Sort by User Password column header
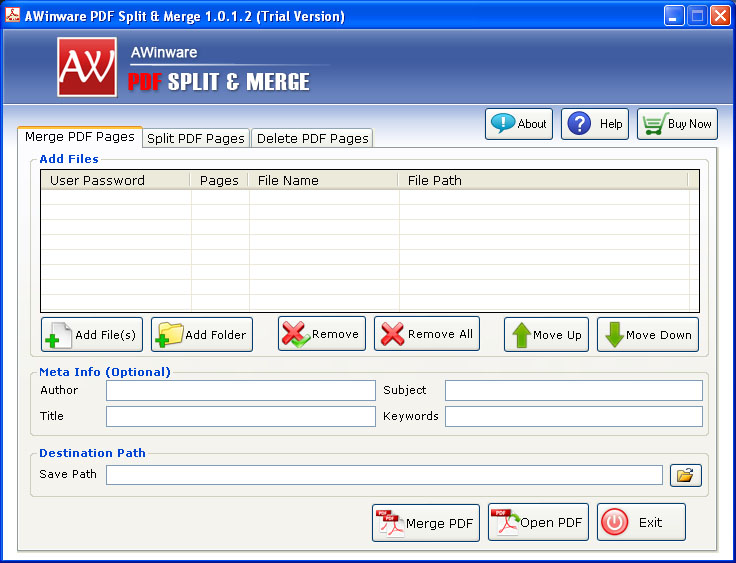Image resolution: width=736 pixels, height=563 pixels. click(116, 181)
